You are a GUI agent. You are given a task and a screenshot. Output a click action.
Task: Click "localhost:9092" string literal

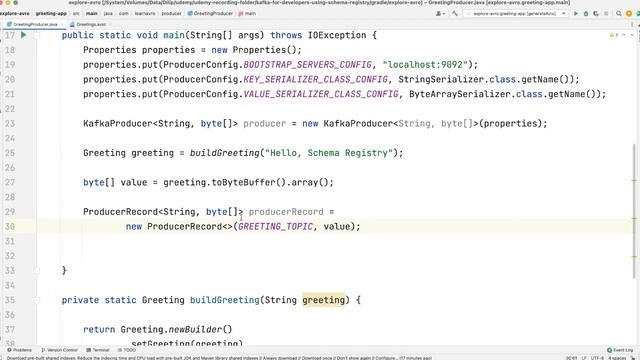coord(424,64)
